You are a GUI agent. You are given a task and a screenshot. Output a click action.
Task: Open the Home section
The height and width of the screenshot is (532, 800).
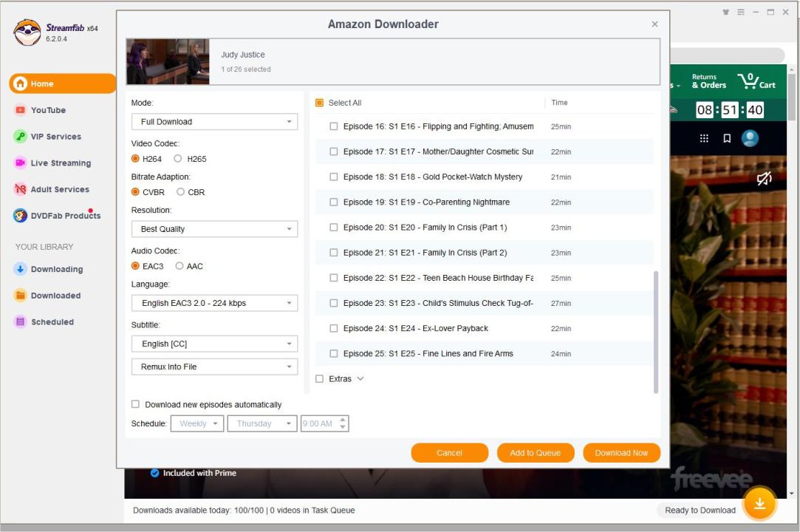click(62, 83)
